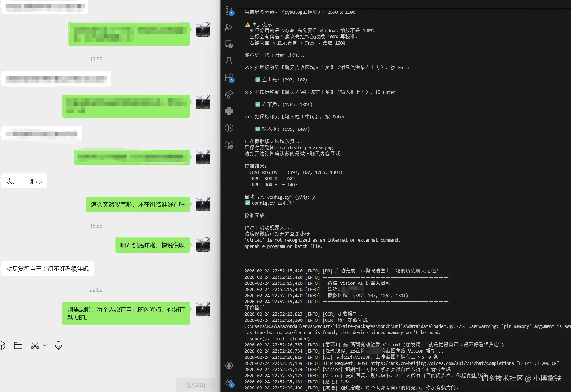Open the Testing flask view
Screen dimensions: 571x392
pyautogui.click(x=229, y=61)
